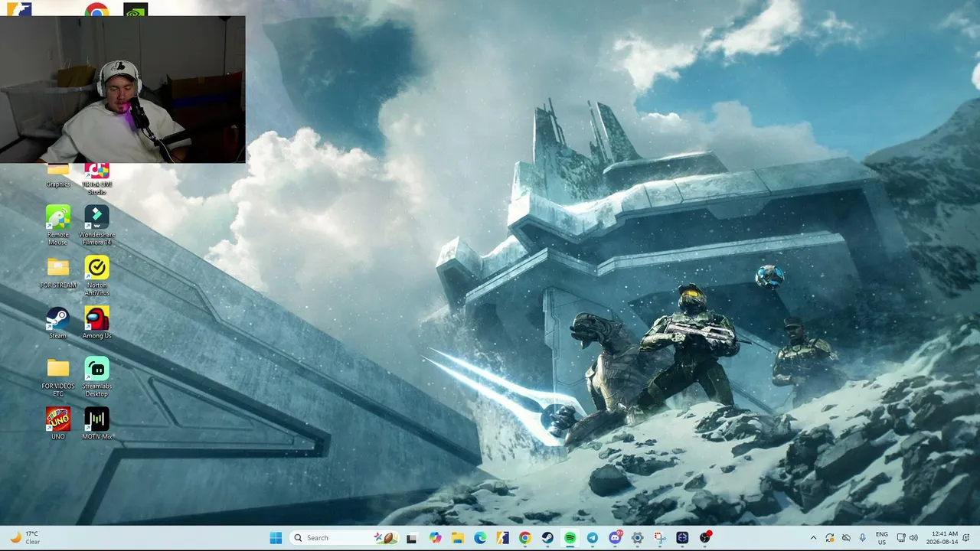Switch to Spotify in the taskbar
The width and height of the screenshot is (980, 551).
click(x=570, y=538)
